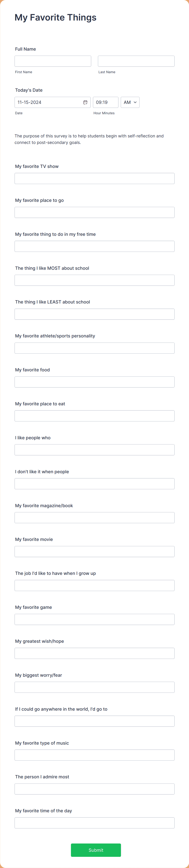
Task: Click the Hour Minutes time field
Action: coord(105,102)
